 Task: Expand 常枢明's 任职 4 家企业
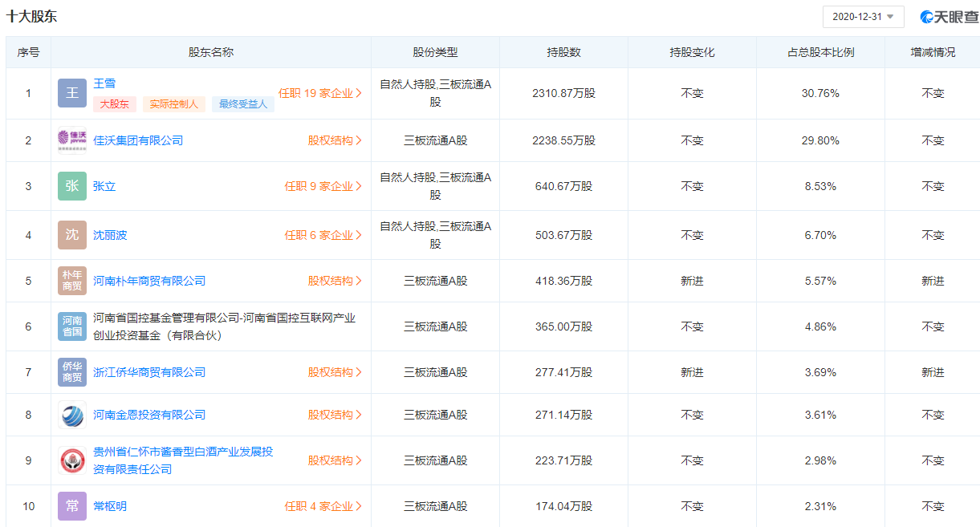point(323,506)
